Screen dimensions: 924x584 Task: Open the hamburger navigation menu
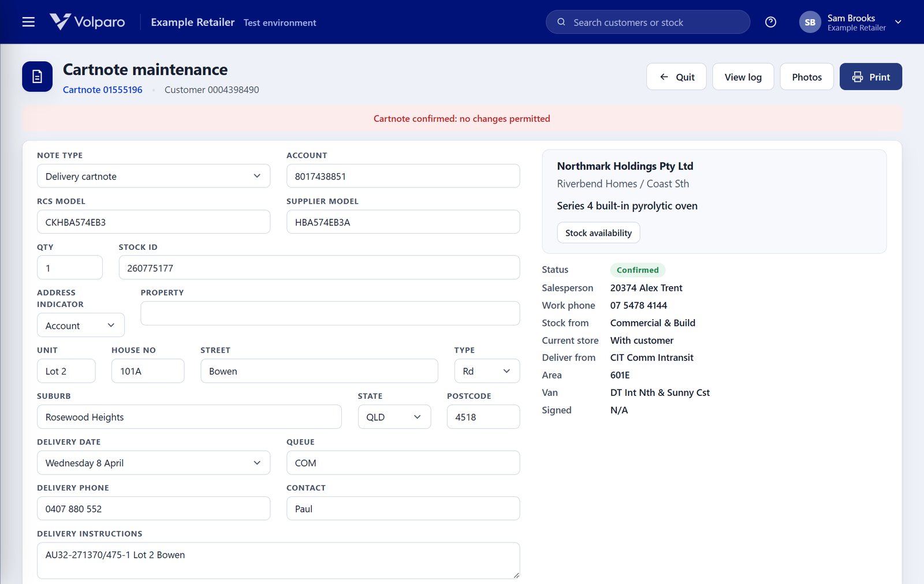coord(28,22)
